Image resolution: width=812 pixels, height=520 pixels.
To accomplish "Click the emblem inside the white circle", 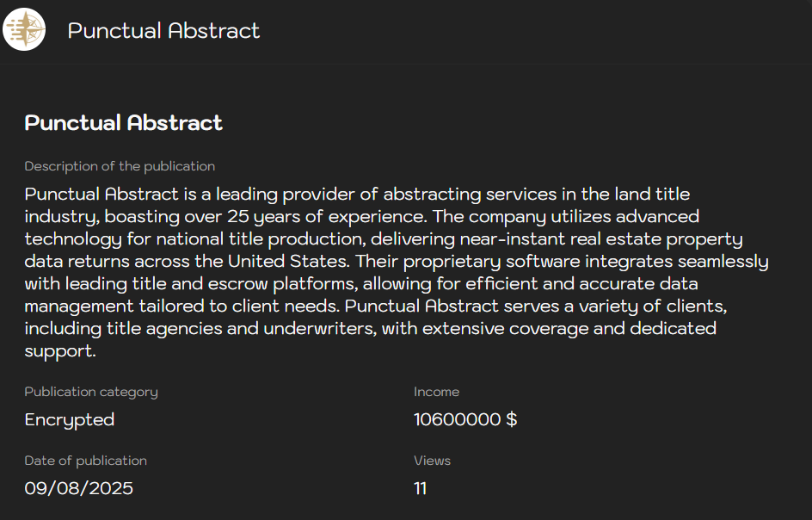I will pyautogui.click(x=23, y=29).
